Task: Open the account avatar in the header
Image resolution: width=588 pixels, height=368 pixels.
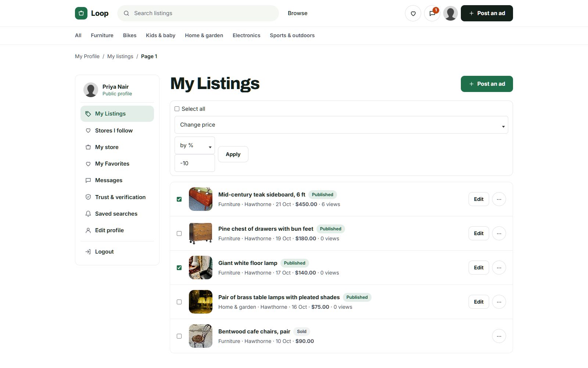Action: click(x=451, y=13)
